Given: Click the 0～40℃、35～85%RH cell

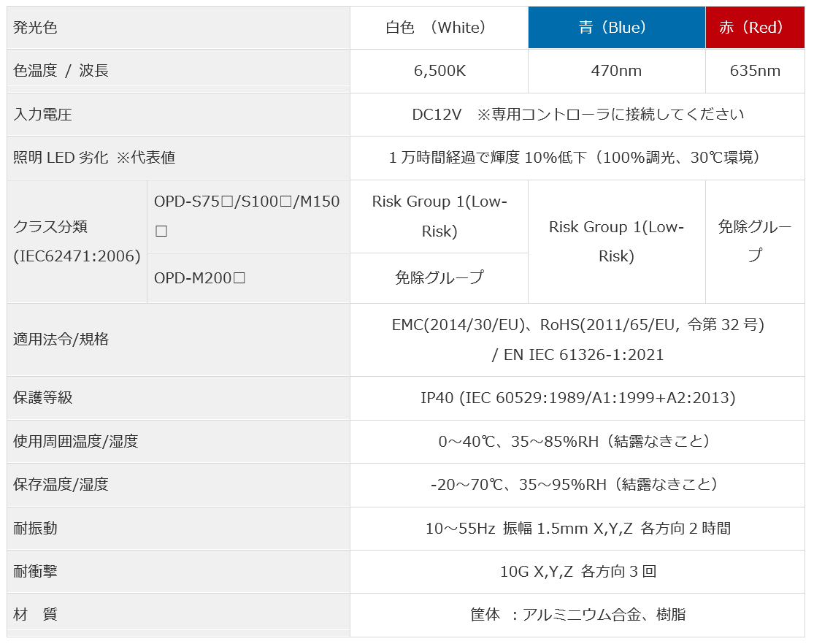Looking at the screenshot, I should [x=577, y=442].
